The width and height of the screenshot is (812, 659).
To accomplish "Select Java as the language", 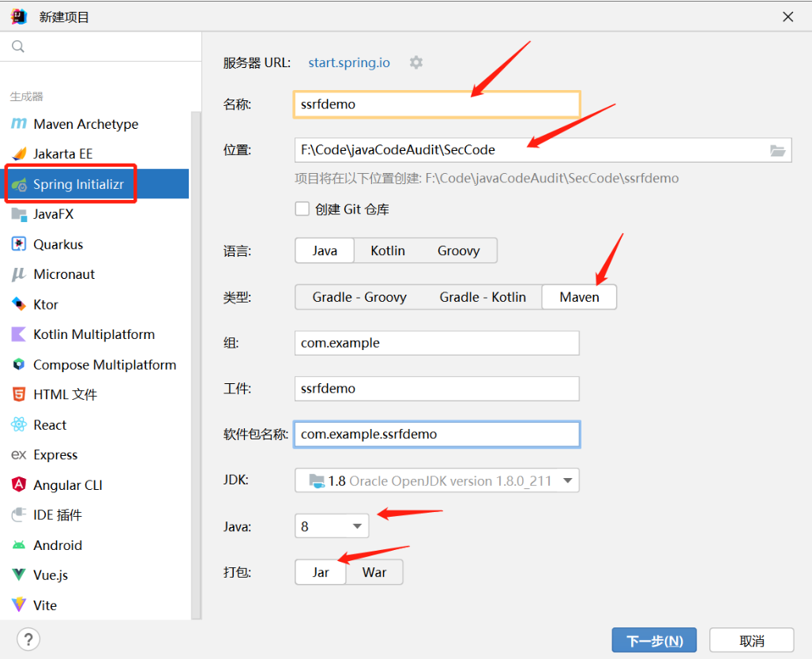I will pos(325,250).
